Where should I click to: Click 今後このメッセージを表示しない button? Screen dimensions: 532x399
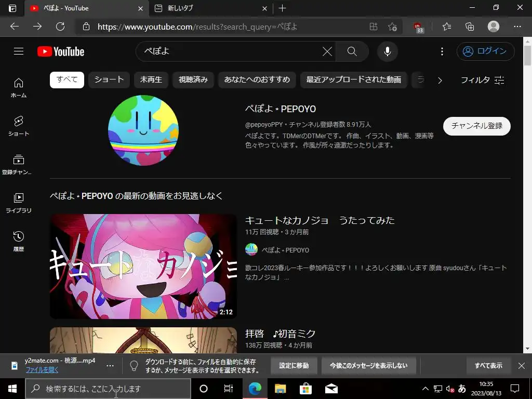tap(369, 366)
